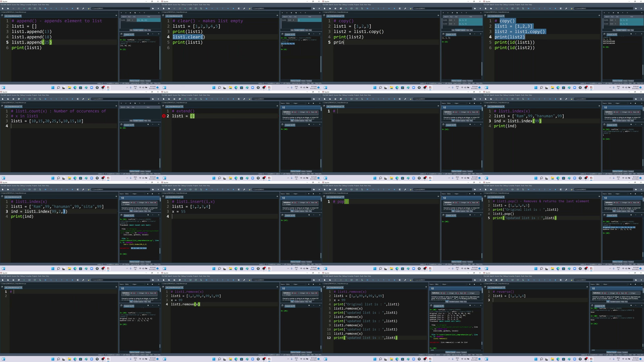Expand working directory dropdown in the append() window
Viewport: 644px width, 362px height.
150,8
